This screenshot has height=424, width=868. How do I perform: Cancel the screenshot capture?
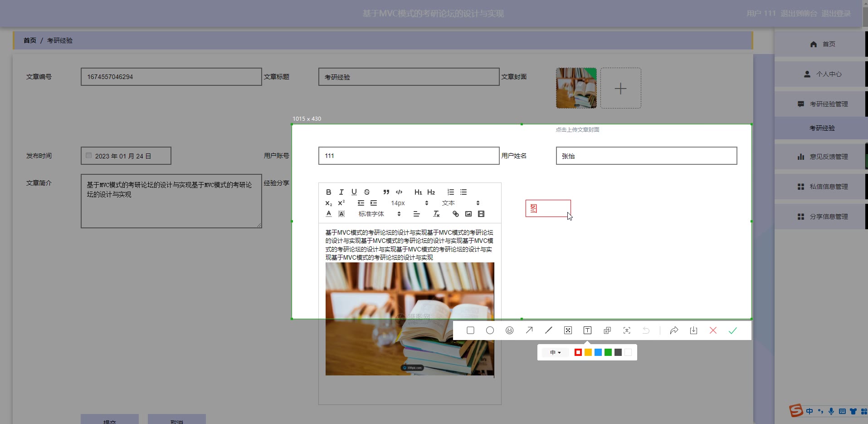(x=713, y=330)
